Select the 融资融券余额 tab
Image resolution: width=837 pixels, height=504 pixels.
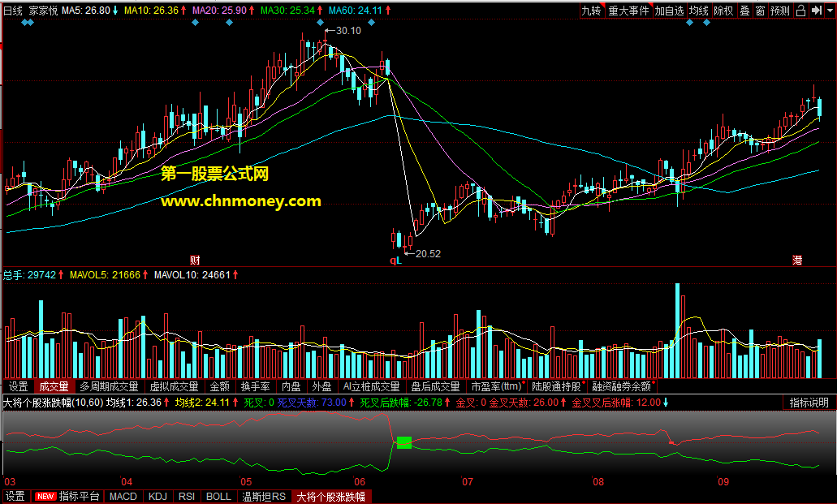(x=622, y=386)
